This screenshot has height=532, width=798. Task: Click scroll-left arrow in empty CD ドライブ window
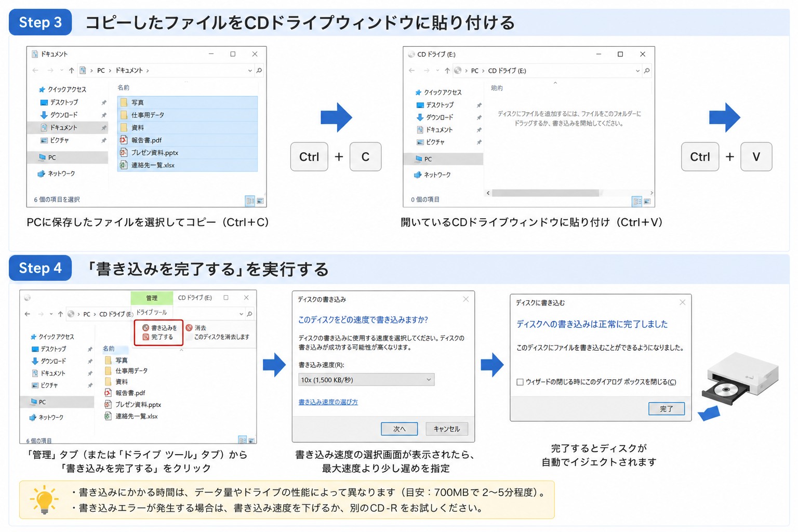488,193
